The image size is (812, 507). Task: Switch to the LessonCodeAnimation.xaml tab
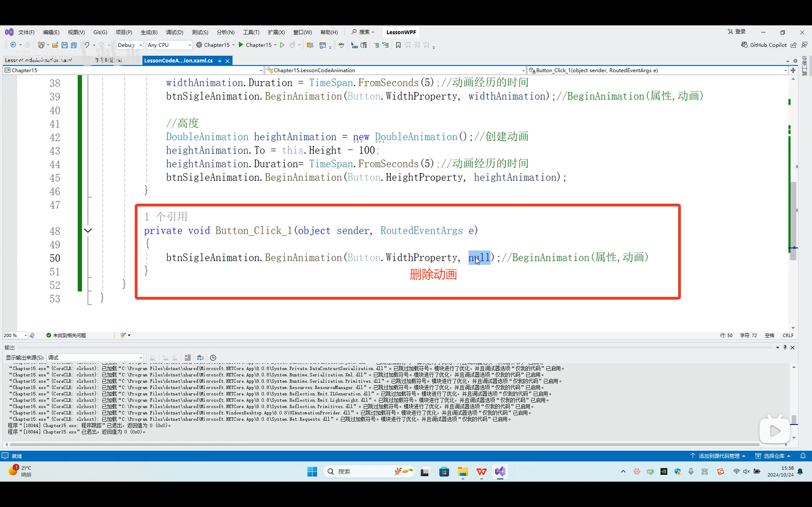(x=39, y=60)
